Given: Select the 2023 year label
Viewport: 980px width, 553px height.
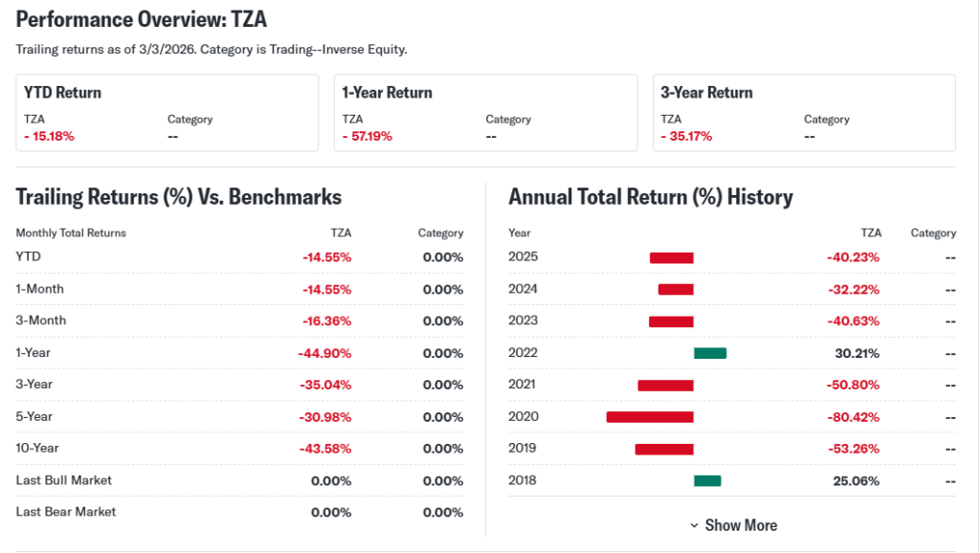Looking at the screenshot, I should (x=523, y=321).
